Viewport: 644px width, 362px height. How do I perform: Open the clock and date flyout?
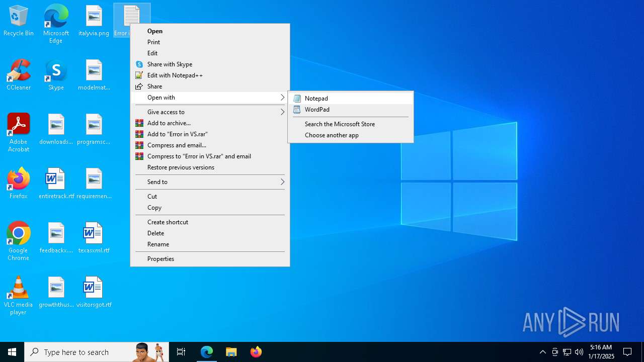click(x=601, y=352)
